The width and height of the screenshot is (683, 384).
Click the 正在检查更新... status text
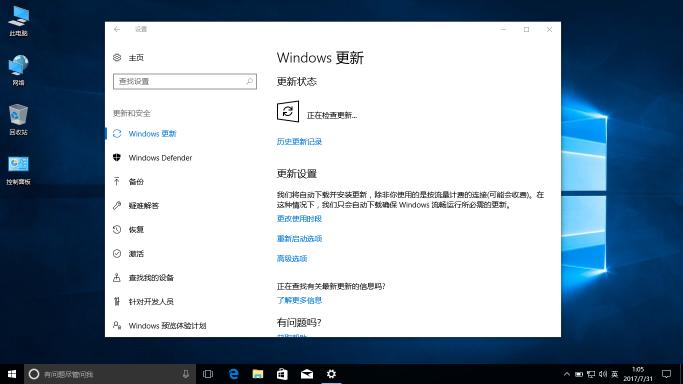[332, 115]
